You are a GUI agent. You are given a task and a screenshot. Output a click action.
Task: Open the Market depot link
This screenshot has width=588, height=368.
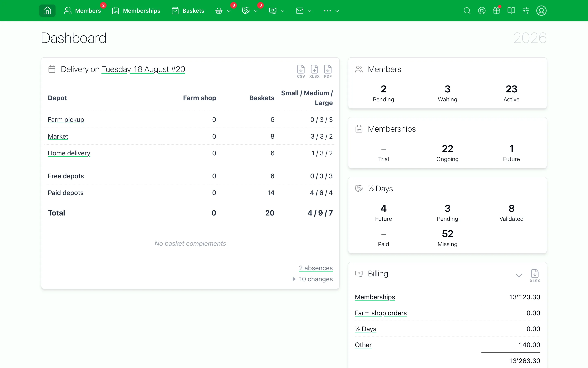(58, 136)
